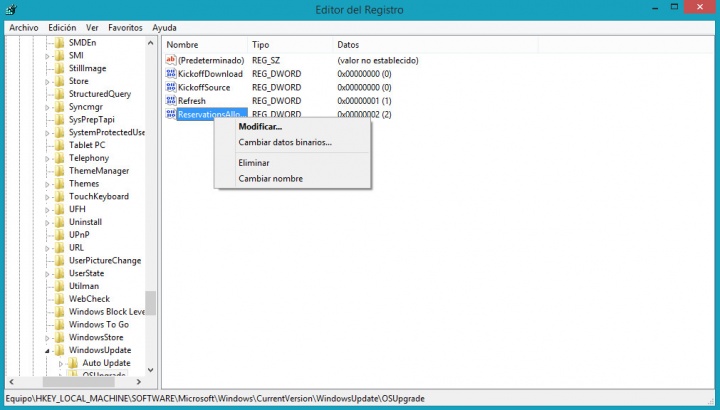720x410 pixels.
Task: Click the KickoffDownload DWORD icon
Action: tap(171, 73)
